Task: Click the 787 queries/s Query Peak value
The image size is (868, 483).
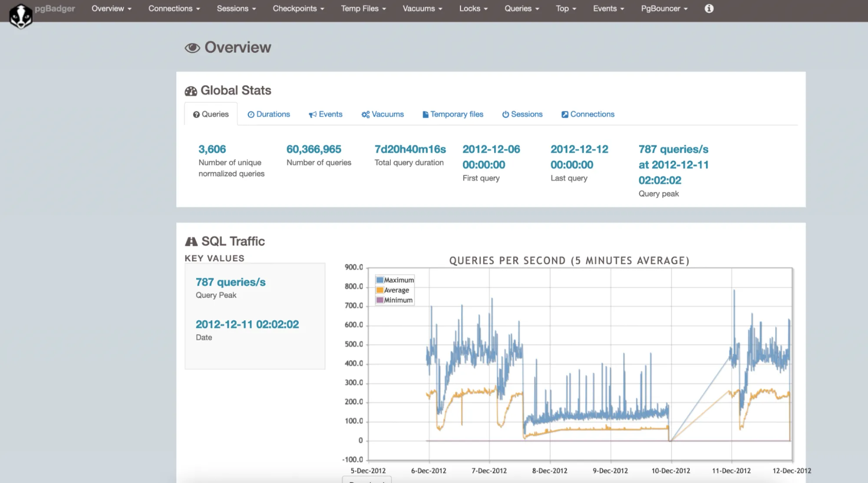Action: 231,282
